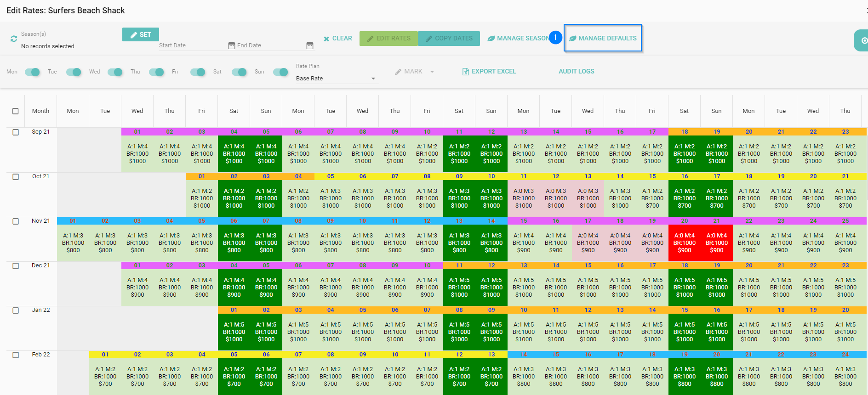This screenshot has width=868, height=395.
Task: Click the seasons refresh icon
Action: coord(14,39)
